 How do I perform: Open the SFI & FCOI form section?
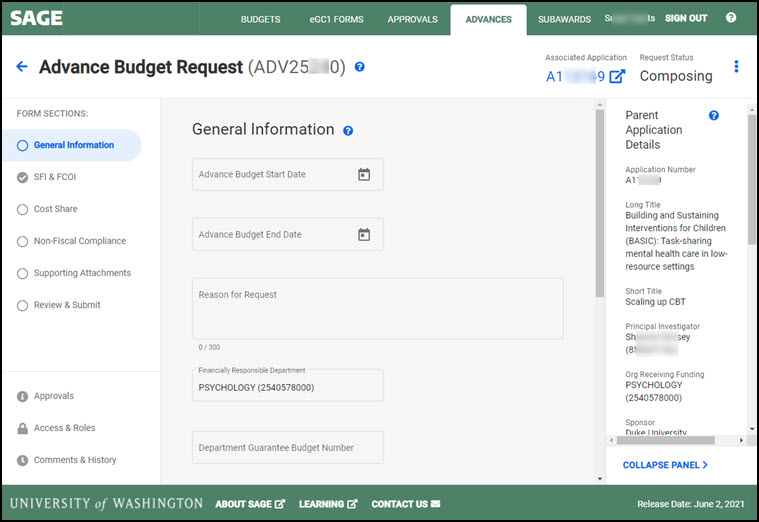[55, 177]
